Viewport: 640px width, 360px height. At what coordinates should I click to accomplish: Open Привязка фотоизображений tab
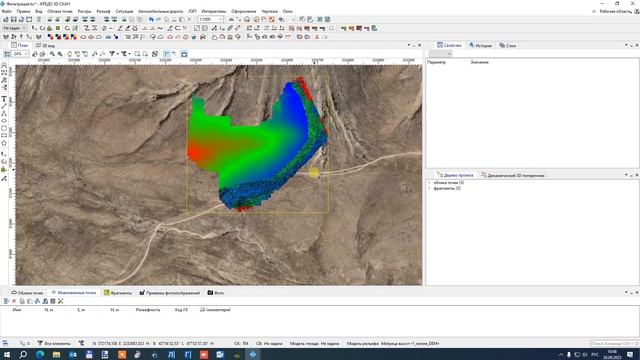coord(169,293)
